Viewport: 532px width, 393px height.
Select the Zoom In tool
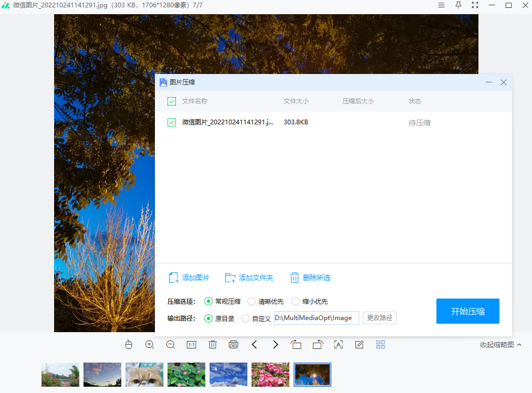point(150,345)
